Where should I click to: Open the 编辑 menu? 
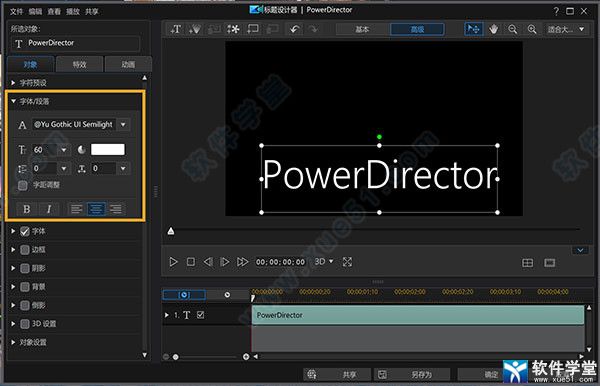35,11
